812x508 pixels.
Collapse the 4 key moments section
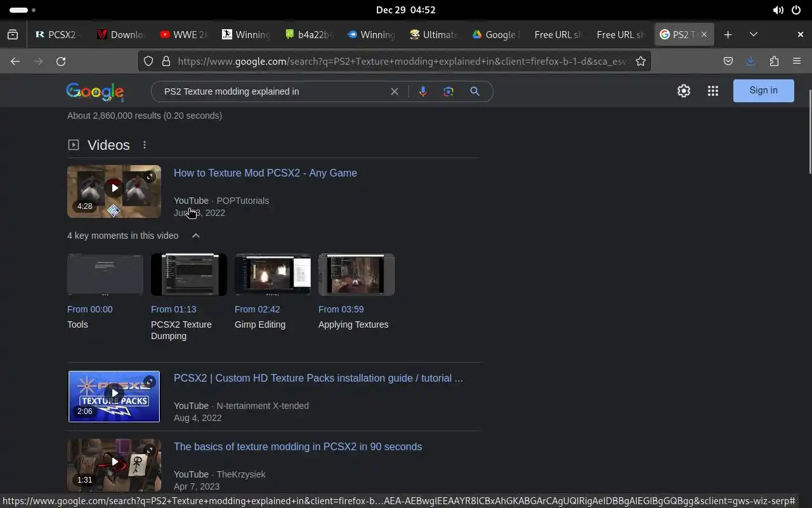tap(196, 236)
